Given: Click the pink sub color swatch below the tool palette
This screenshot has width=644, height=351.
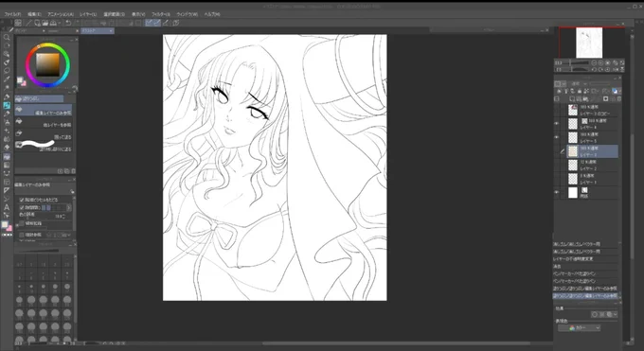Looking at the screenshot, I should [x=9, y=228].
